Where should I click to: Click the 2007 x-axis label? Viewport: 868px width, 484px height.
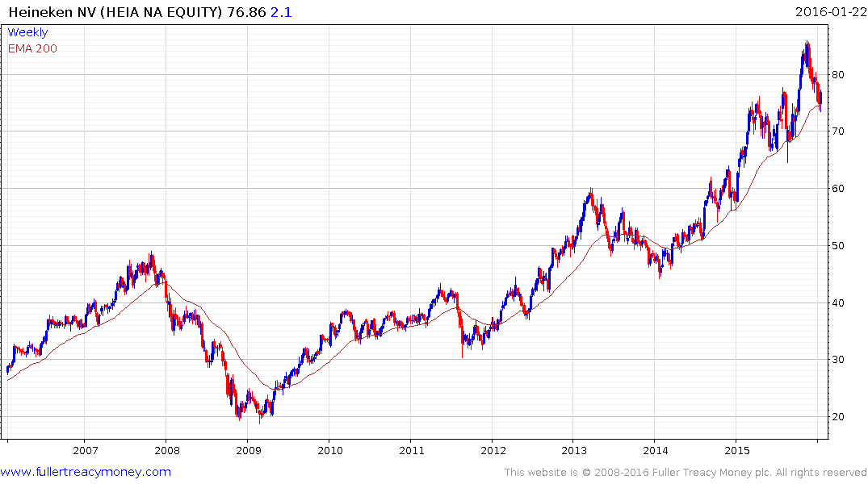click(x=86, y=450)
